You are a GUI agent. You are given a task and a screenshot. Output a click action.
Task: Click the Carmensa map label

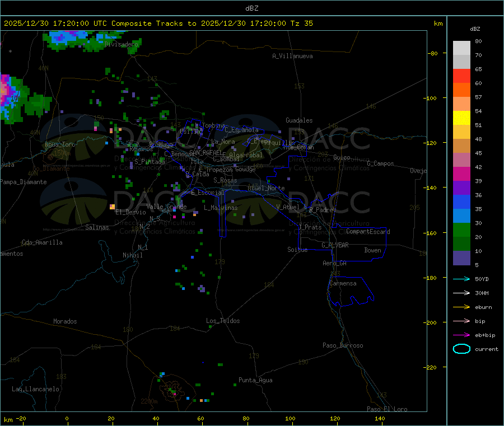click(x=343, y=283)
